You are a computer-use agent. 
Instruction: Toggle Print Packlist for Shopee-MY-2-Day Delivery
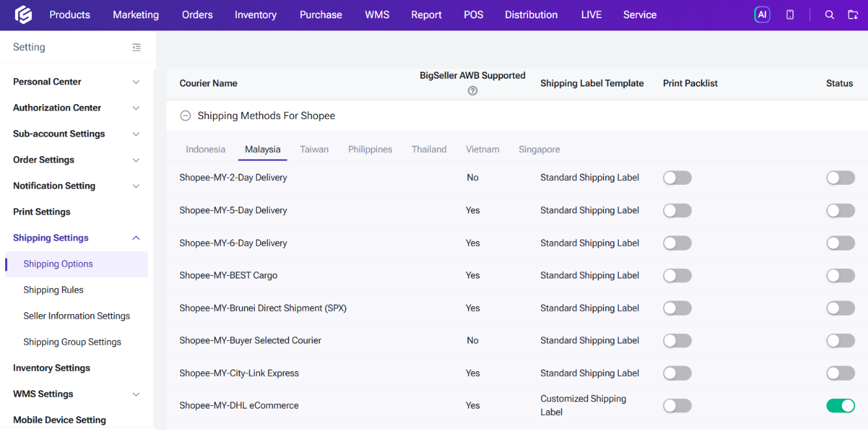(x=677, y=178)
